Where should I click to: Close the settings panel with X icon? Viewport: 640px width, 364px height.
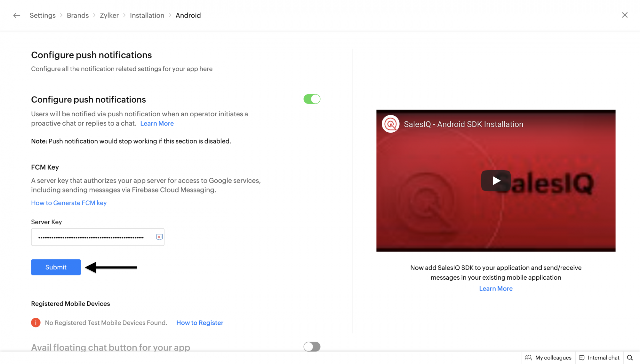(625, 15)
